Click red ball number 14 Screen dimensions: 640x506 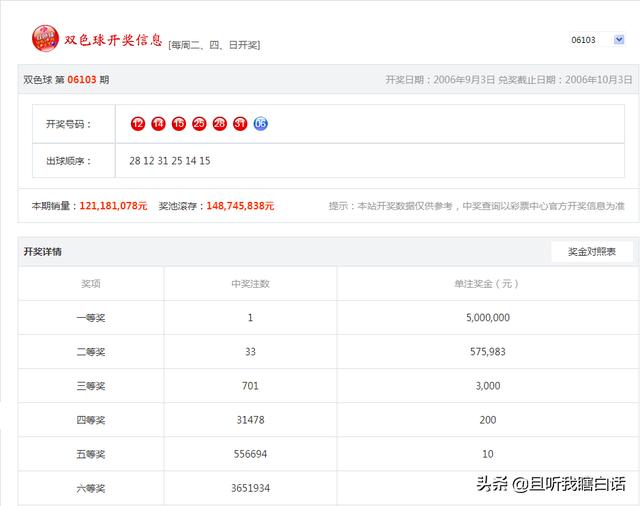coord(158,123)
